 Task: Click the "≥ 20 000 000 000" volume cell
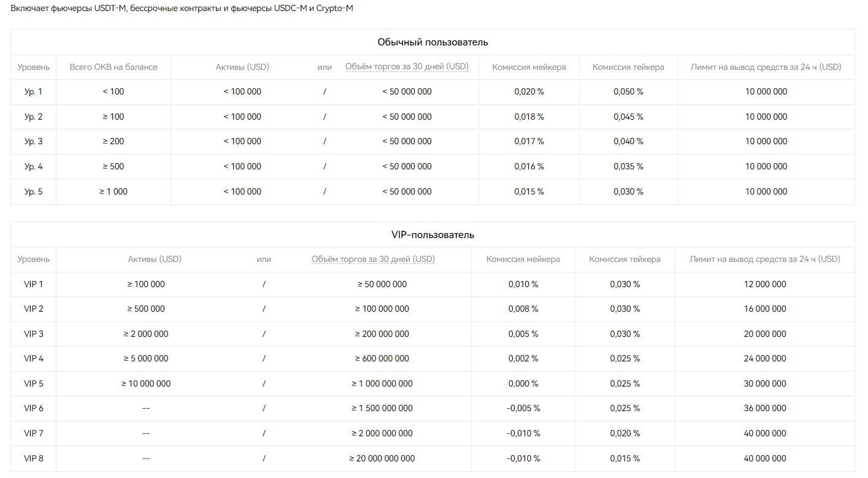382,458
